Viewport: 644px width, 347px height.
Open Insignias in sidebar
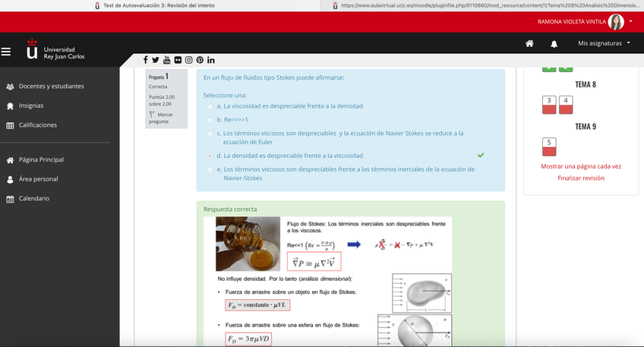(x=31, y=106)
